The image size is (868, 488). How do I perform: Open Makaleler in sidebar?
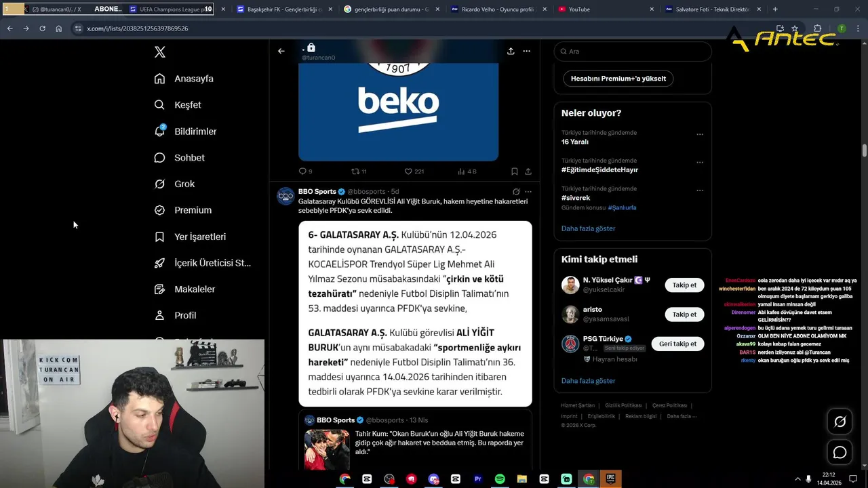tap(185, 289)
